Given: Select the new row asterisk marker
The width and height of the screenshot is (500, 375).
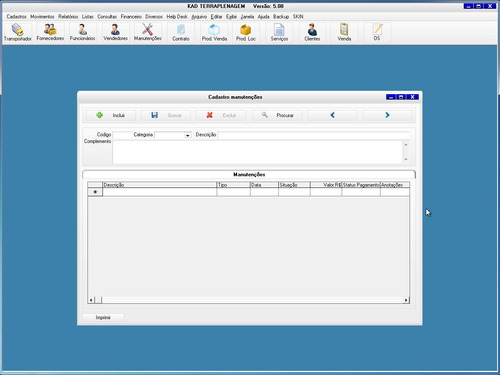Looking at the screenshot, I should click(95, 192).
